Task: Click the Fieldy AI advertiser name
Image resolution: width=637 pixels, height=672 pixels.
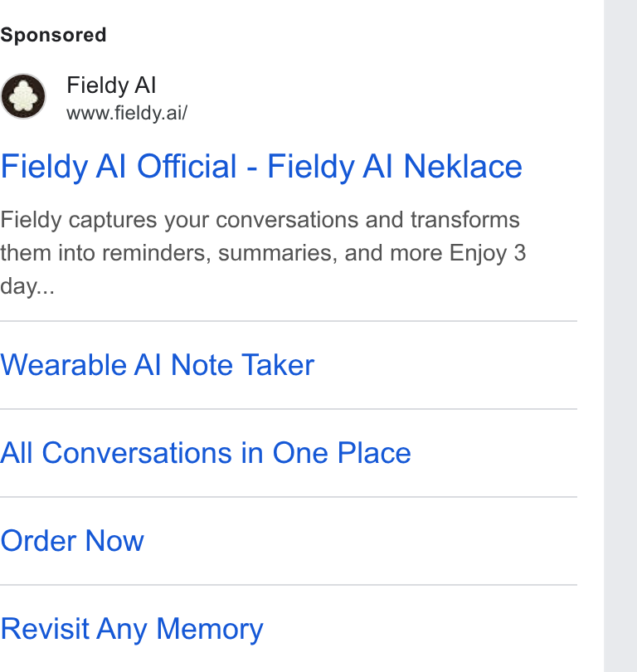Action: [x=111, y=85]
